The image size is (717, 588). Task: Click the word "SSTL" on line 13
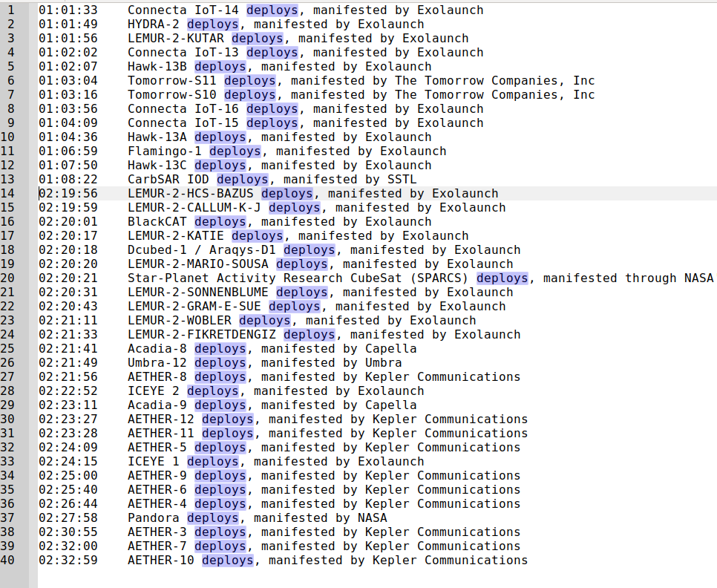pos(402,180)
